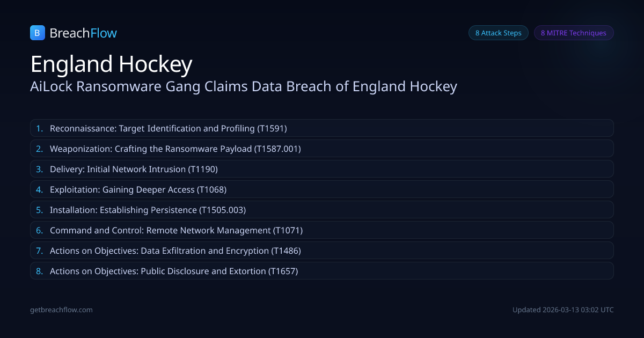
Task: Select step 4 Exploitation: Gaining Deeper Access
Action: point(138,189)
